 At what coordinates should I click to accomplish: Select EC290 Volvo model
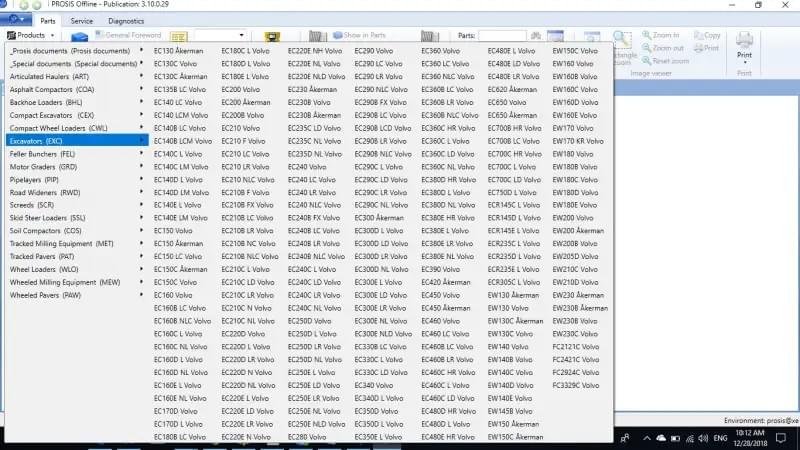(373, 51)
